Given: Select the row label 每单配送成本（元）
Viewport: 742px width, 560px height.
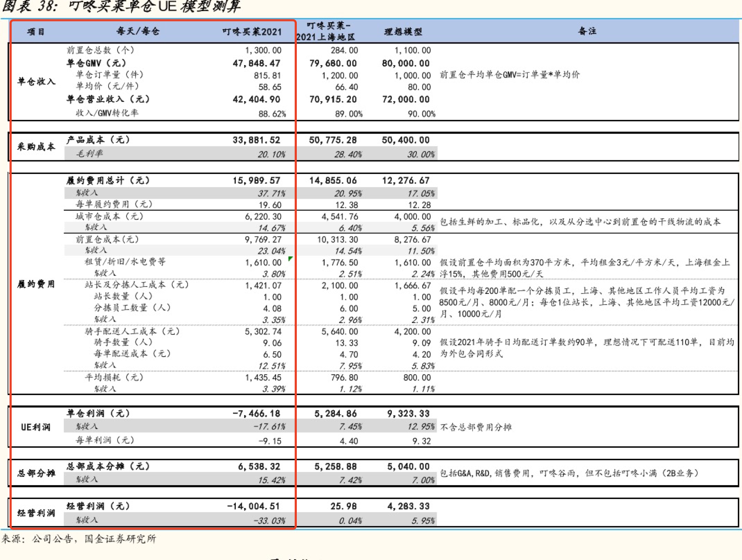Looking at the screenshot, I should [x=132, y=353].
